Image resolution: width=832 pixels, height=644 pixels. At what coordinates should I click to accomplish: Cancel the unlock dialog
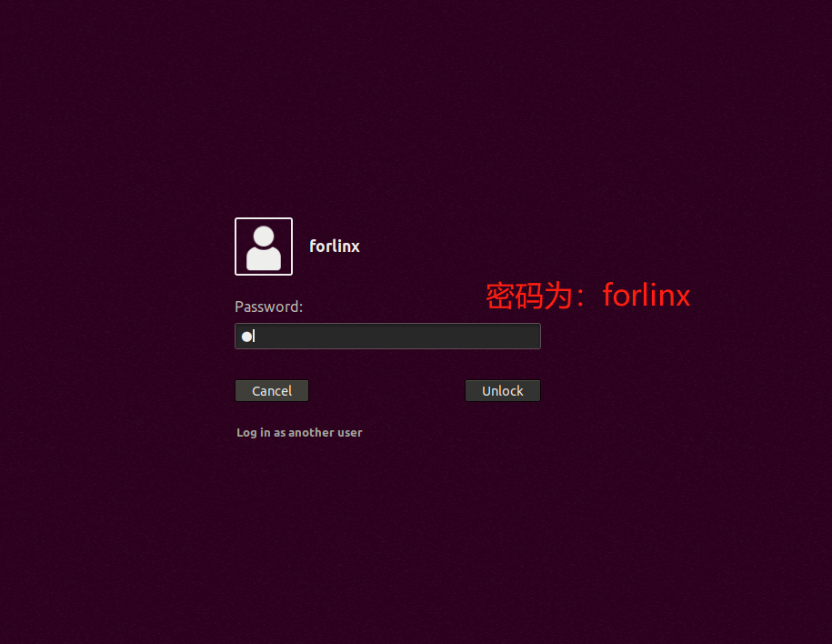point(272,391)
